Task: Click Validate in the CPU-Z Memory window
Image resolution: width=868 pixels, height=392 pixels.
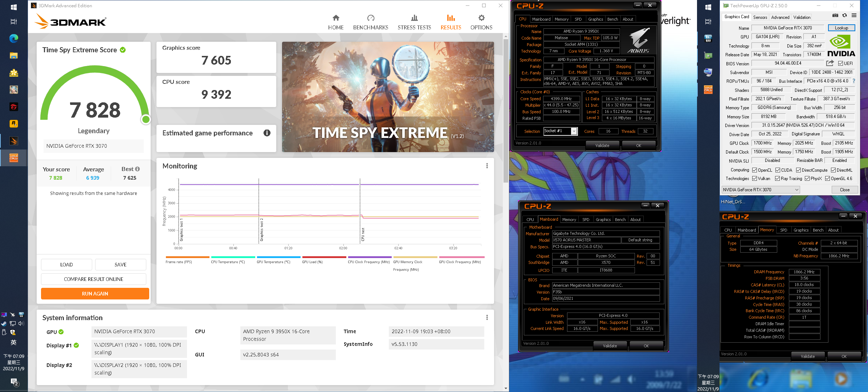Action: pos(808,356)
